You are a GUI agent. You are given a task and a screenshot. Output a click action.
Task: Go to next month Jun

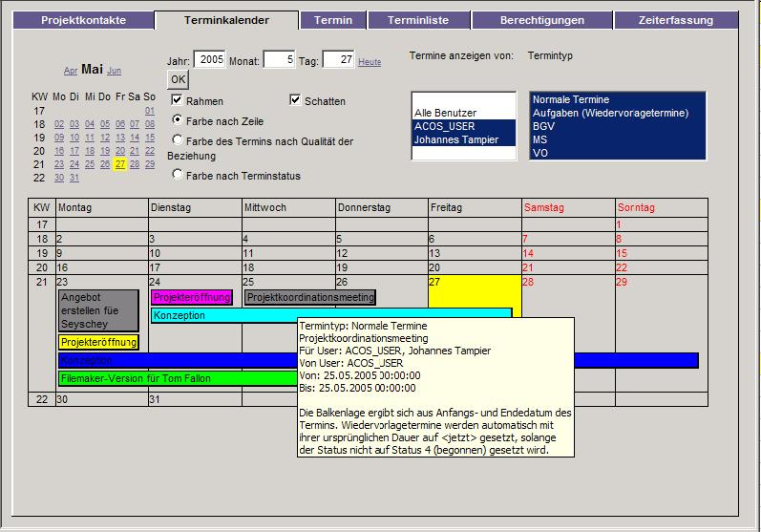pyautogui.click(x=114, y=71)
